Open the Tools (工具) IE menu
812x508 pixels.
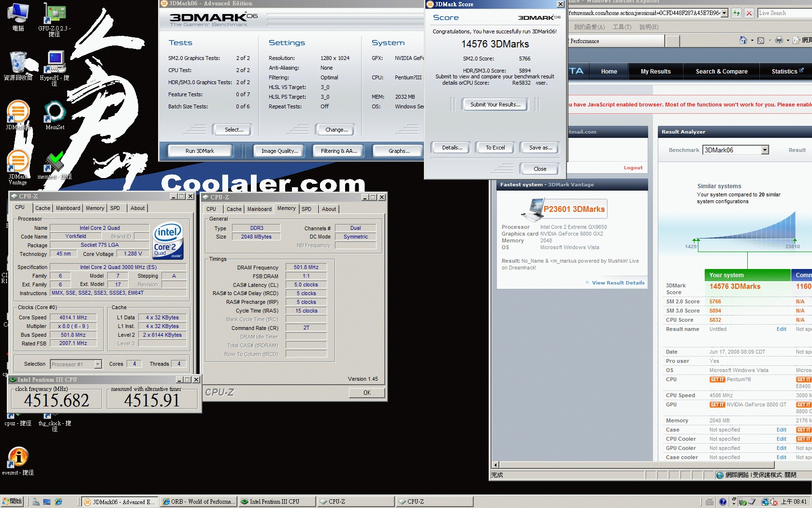click(x=622, y=27)
